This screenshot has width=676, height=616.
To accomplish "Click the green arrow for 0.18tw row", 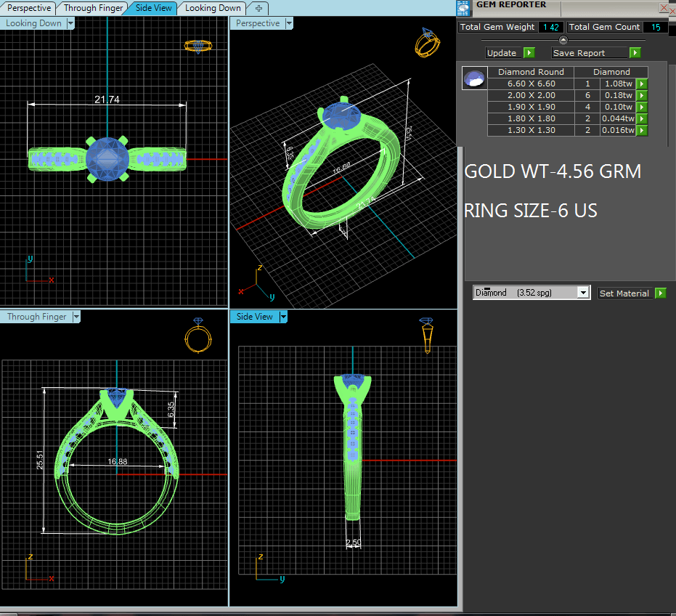I will (642, 96).
